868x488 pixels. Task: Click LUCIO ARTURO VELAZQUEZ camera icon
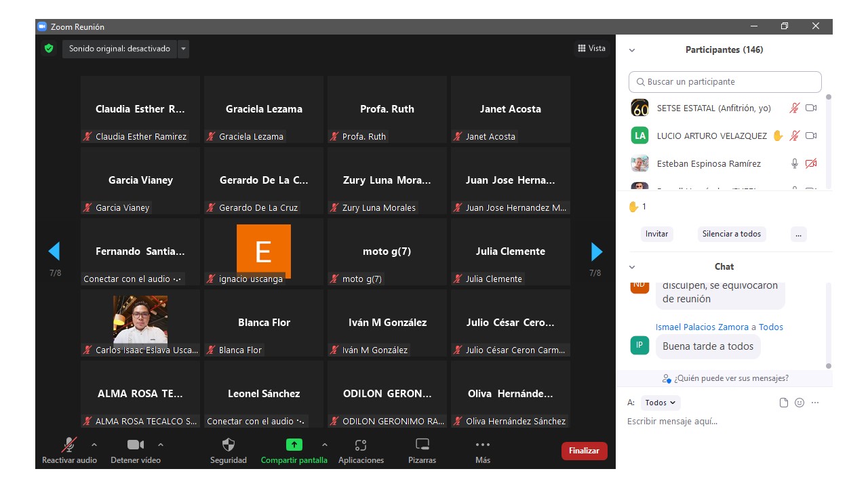[x=811, y=136]
